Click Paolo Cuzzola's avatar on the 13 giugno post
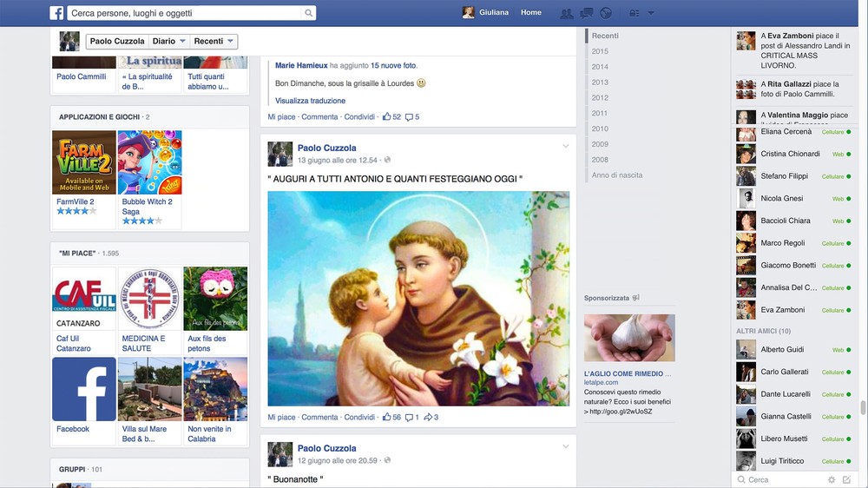 point(280,154)
